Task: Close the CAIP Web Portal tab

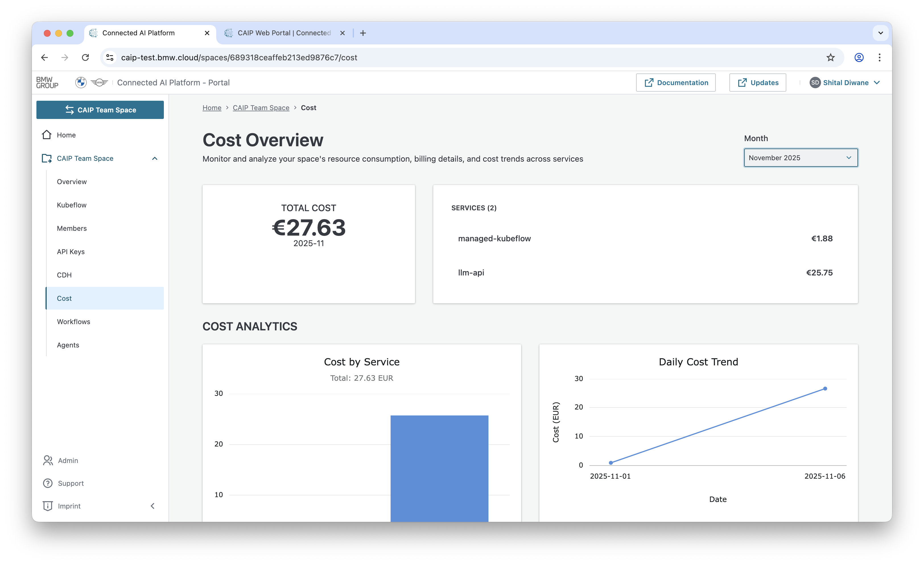Action: 343,33
